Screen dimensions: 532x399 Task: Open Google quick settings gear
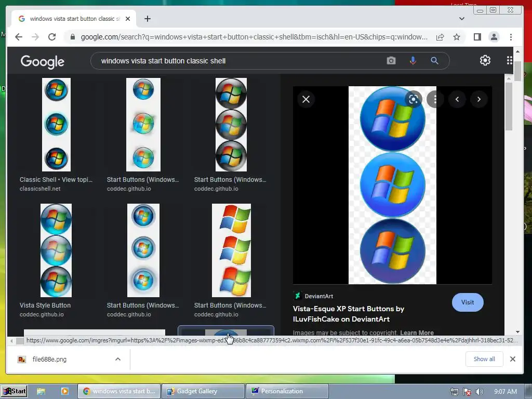[485, 60]
